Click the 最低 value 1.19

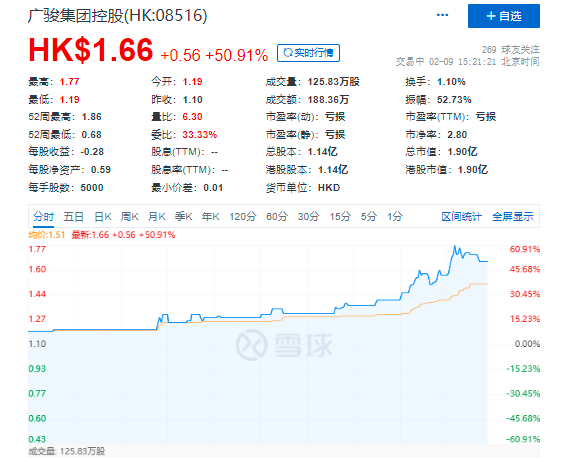(69, 100)
